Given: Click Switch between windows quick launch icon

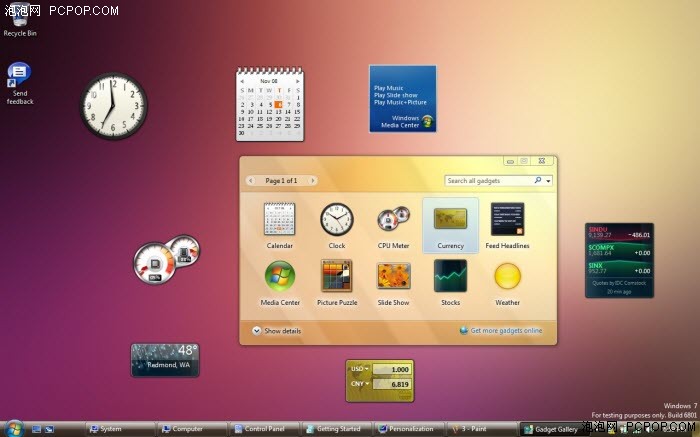Looking at the screenshot, I should (49, 429).
